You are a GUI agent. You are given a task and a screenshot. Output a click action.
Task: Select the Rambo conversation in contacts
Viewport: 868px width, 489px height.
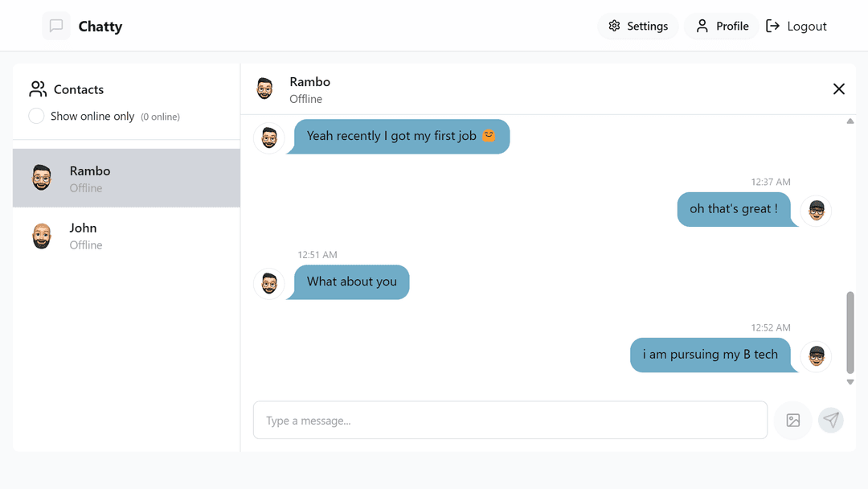point(126,177)
